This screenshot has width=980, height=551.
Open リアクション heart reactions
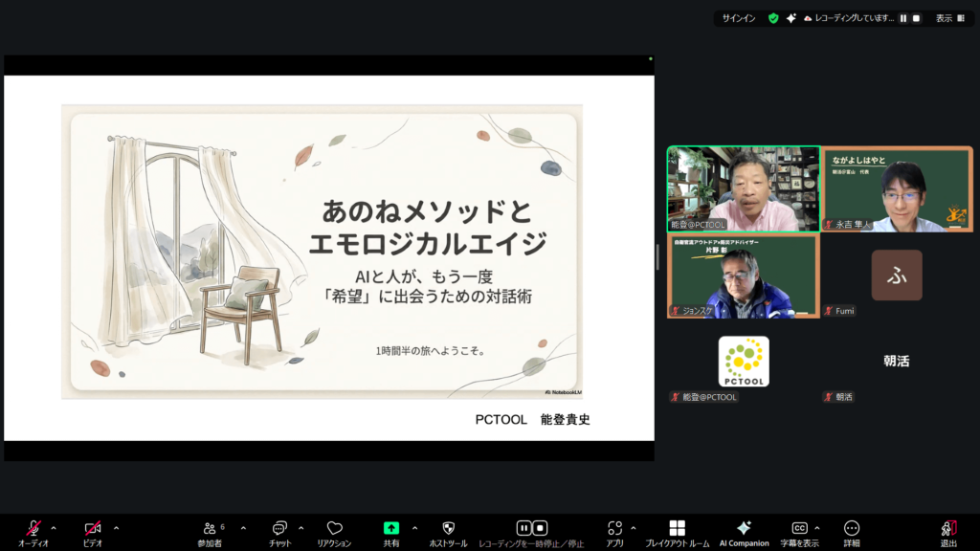point(334,528)
